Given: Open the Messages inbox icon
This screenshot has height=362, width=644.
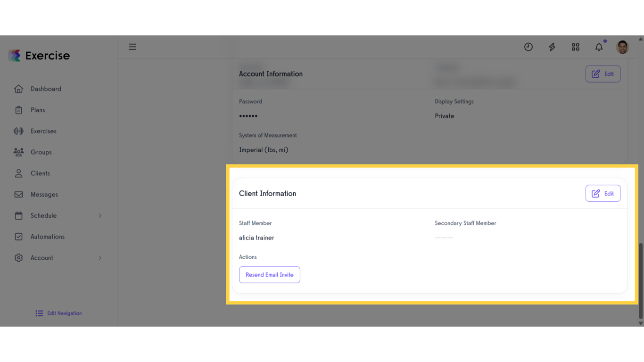Looking at the screenshot, I should tap(19, 194).
